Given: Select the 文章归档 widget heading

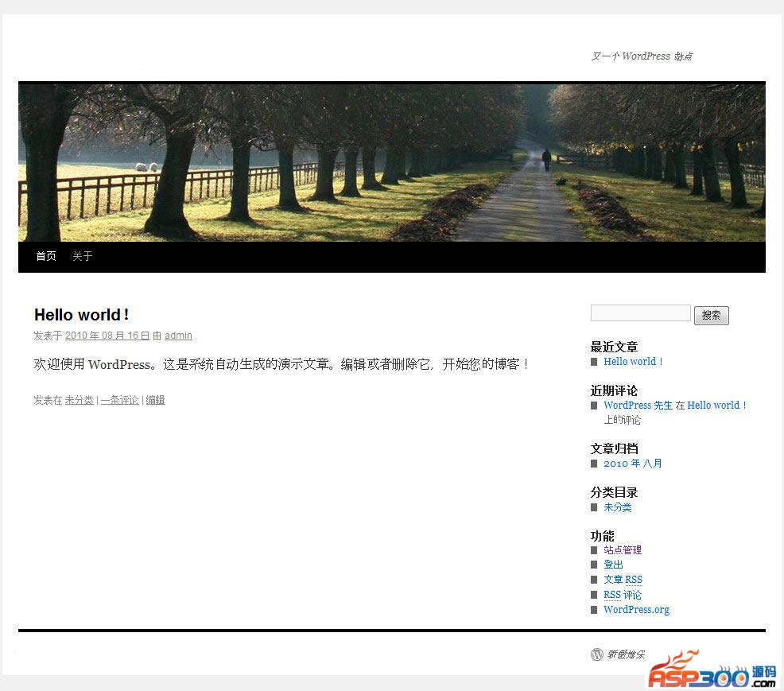Looking at the screenshot, I should [614, 448].
